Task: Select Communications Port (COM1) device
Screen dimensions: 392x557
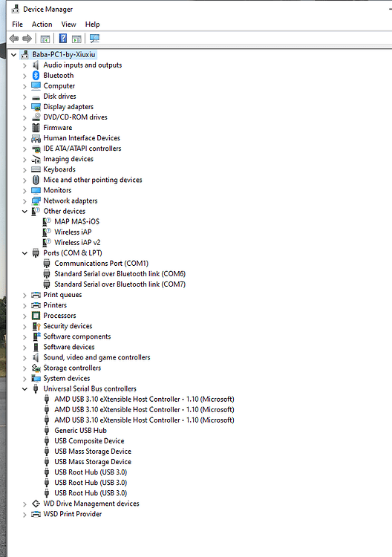Action: 101,263
